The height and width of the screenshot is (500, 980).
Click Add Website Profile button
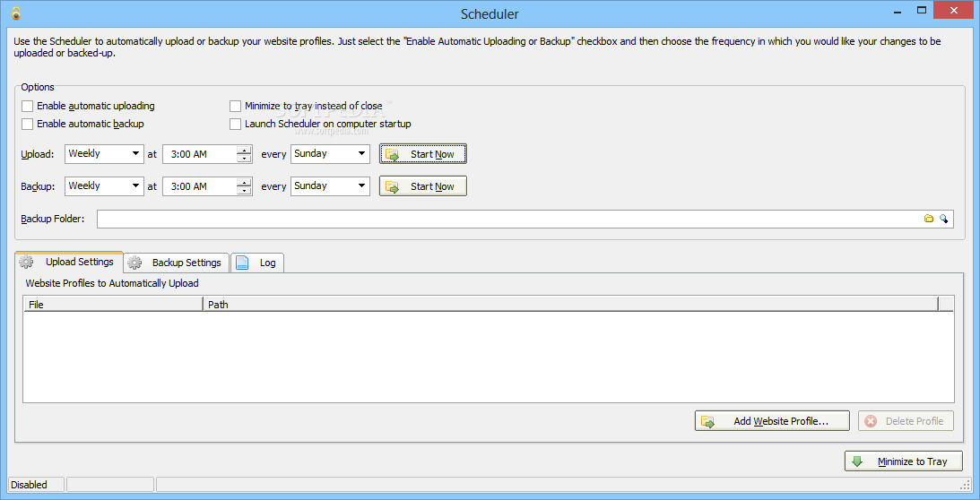pos(772,421)
